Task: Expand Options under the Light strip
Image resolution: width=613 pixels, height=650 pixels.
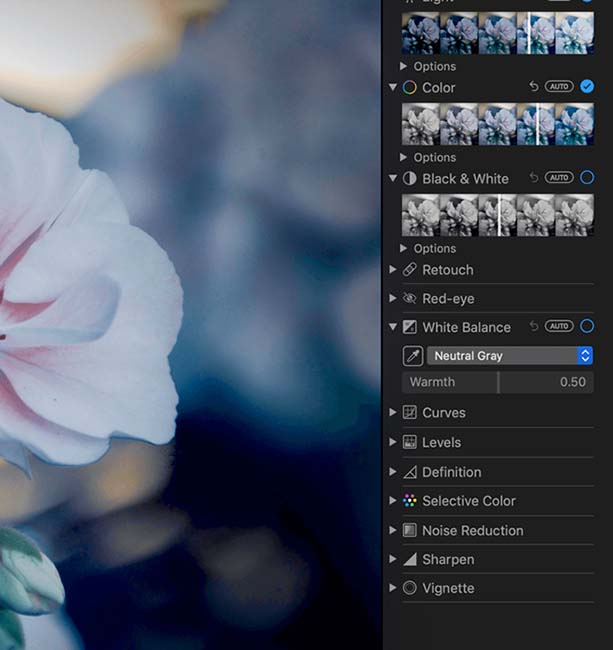Action: [403, 66]
